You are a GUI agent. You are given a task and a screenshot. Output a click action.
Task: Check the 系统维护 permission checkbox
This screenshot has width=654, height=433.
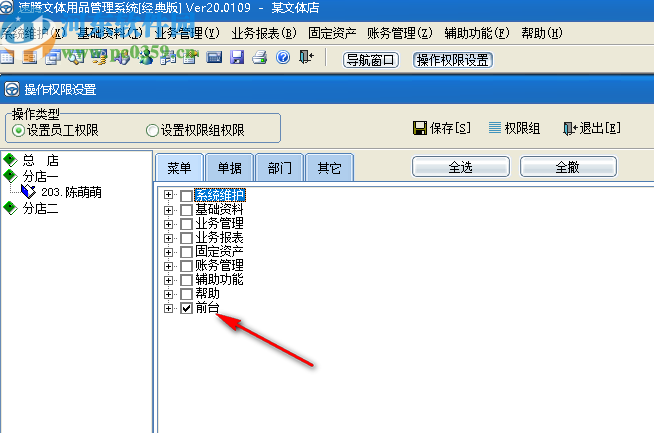[186, 195]
